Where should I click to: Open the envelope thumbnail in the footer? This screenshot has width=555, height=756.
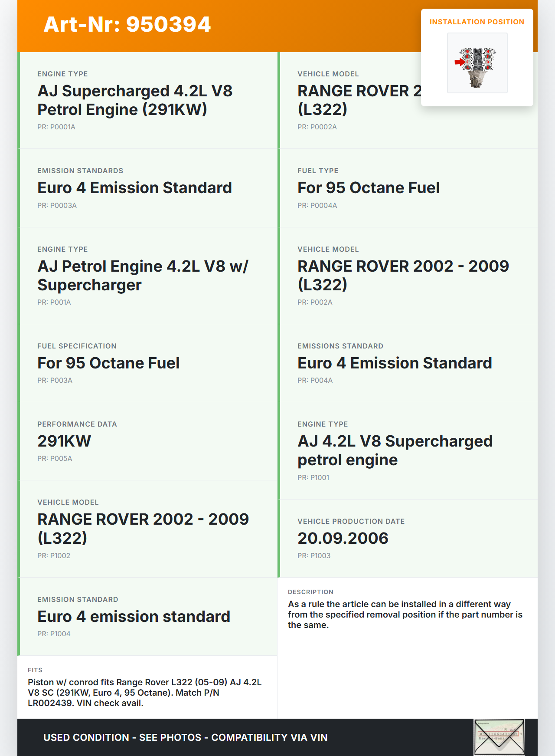[499, 737]
